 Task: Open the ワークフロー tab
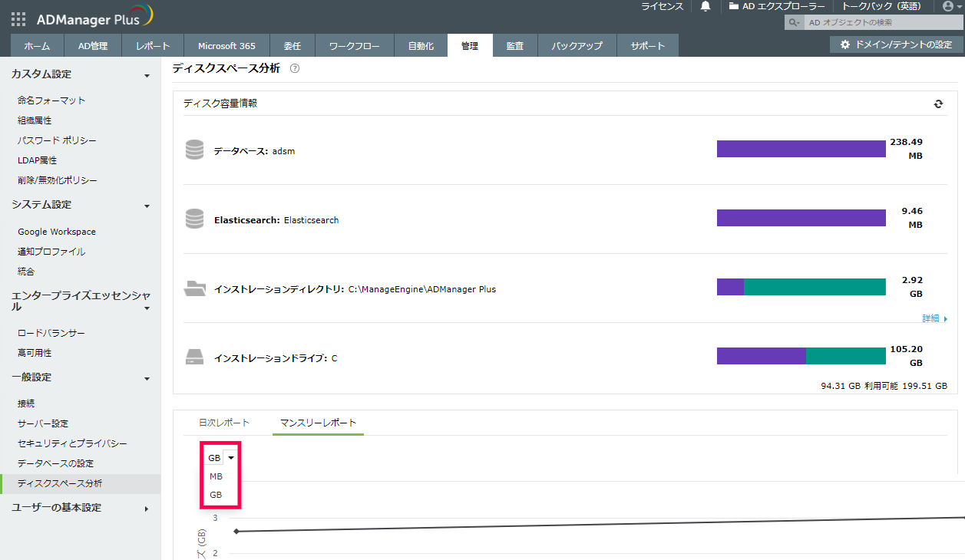[x=355, y=46]
